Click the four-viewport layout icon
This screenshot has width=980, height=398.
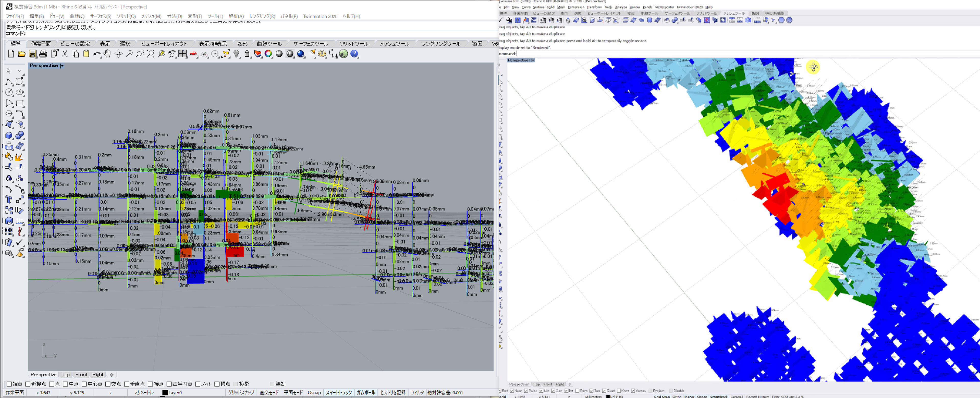(x=183, y=54)
